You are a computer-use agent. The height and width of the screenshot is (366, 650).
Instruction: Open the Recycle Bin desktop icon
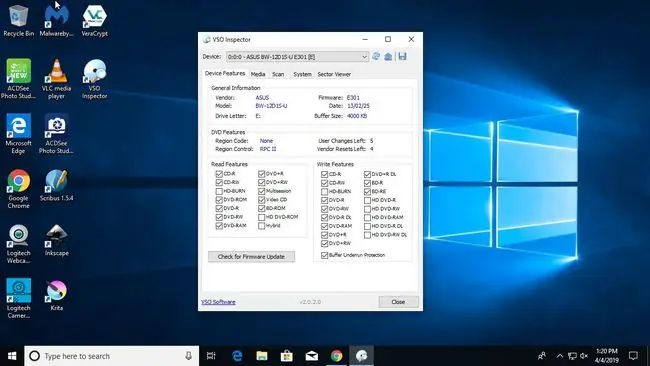[18, 21]
